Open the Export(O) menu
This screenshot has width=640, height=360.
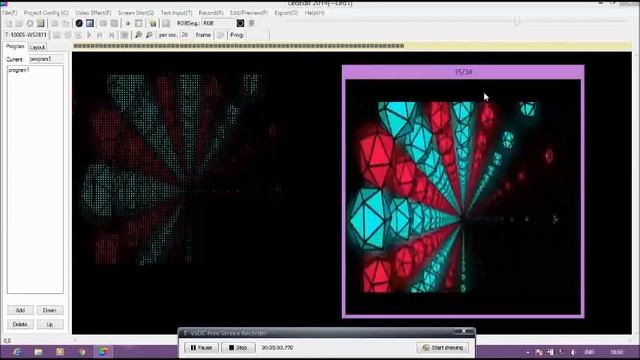286,13
